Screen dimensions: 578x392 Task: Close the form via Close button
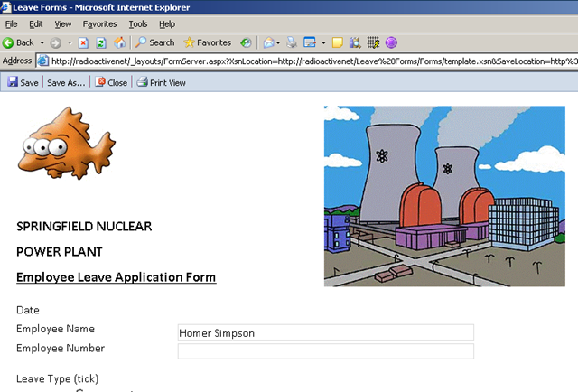point(111,82)
